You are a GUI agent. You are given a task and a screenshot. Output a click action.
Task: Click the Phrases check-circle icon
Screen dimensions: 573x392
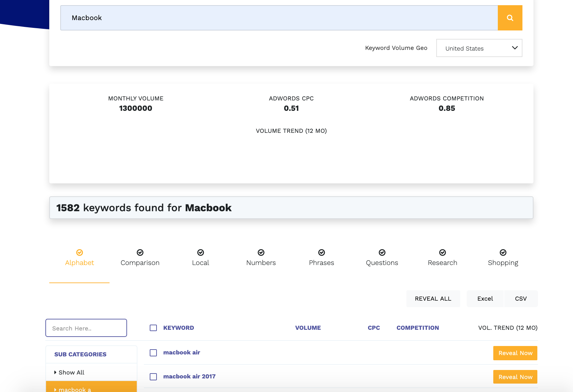click(x=322, y=252)
